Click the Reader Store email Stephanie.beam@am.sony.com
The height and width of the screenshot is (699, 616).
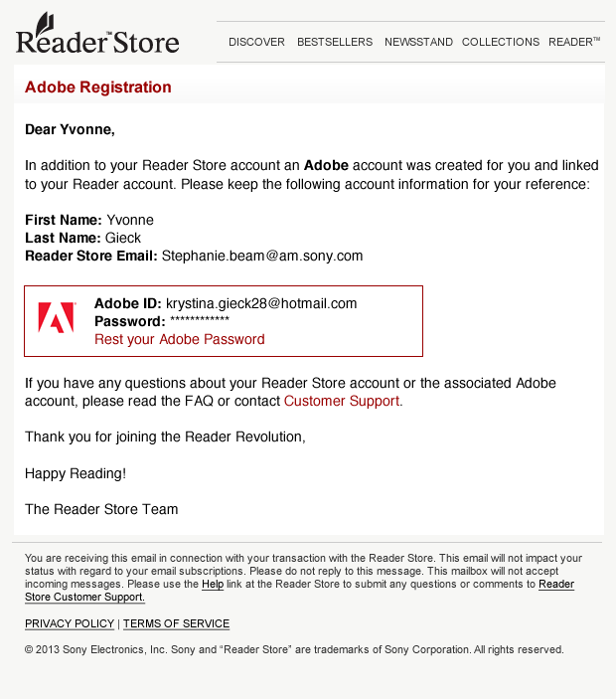pos(262,256)
